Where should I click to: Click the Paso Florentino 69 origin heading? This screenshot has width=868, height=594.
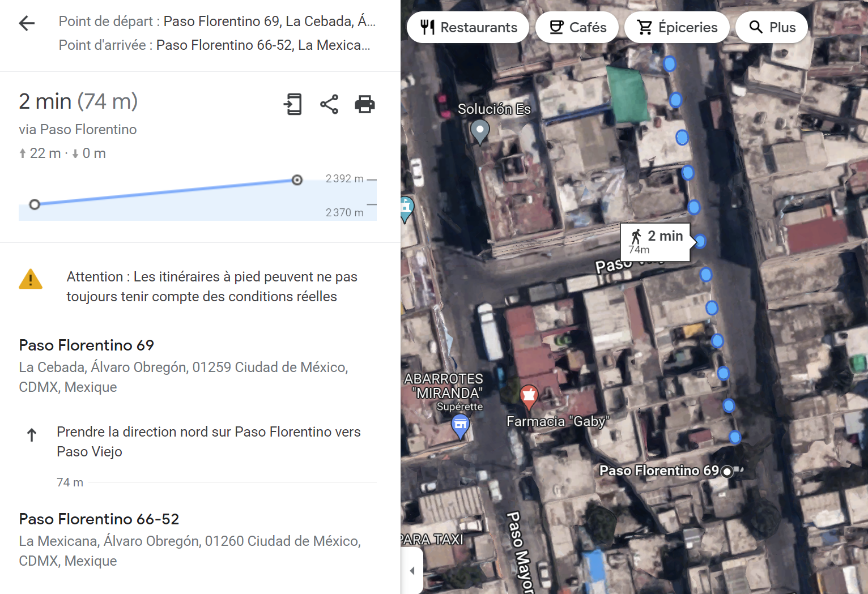[x=87, y=345]
